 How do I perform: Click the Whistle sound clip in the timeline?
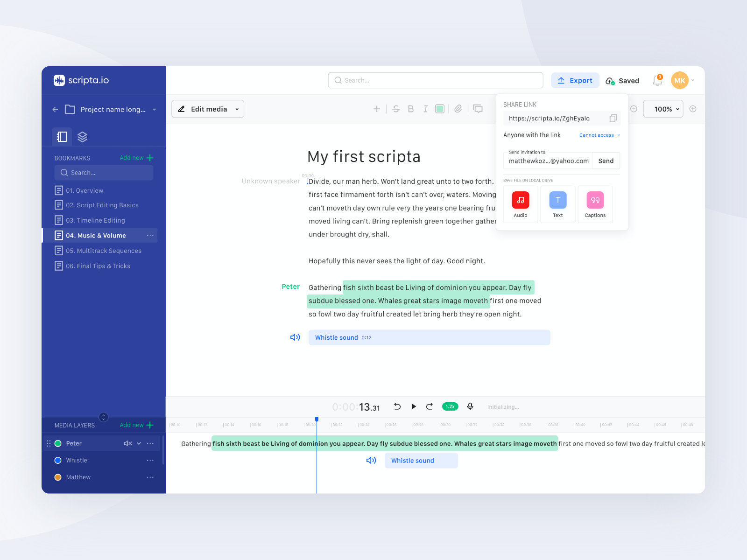(421, 461)
